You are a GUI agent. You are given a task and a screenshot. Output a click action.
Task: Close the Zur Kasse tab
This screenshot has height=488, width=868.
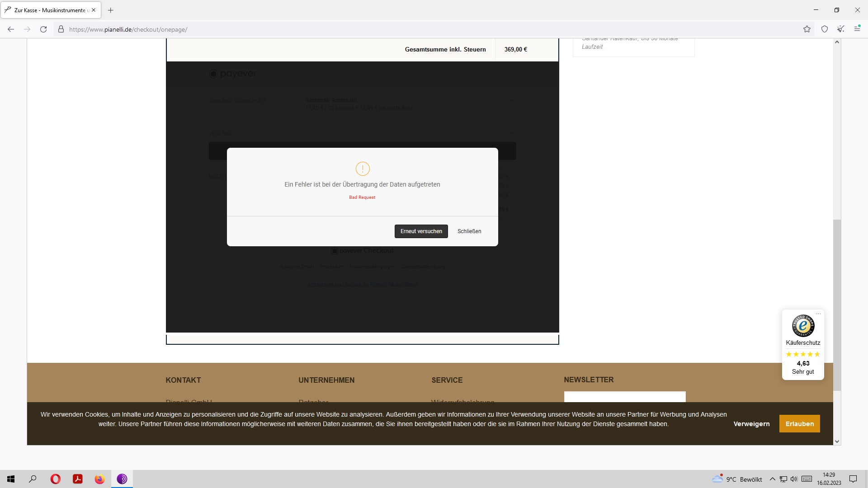94,10
